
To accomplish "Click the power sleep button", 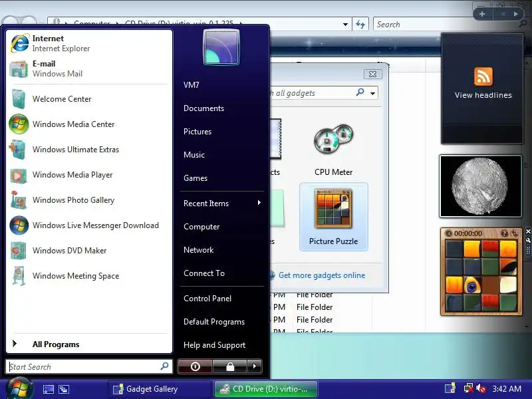I will click(x=195, y=366).
